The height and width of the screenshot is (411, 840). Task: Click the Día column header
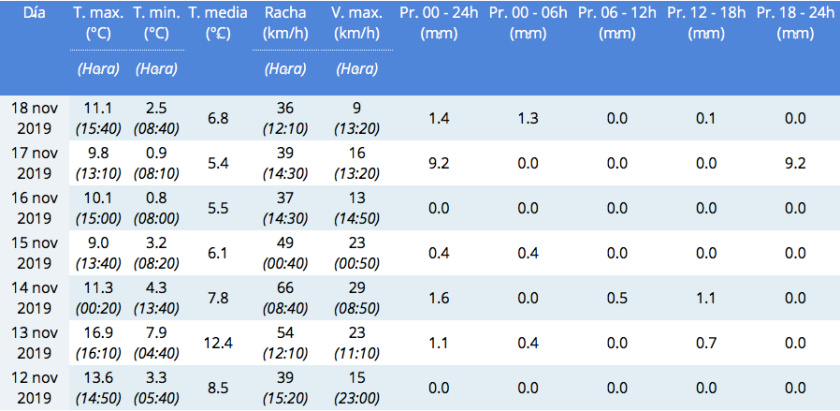[x=34, y=14]
